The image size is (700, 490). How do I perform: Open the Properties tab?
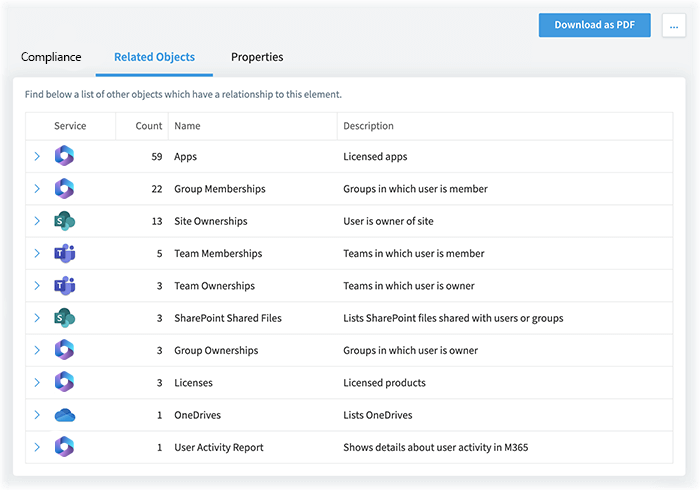pos(257,57)
